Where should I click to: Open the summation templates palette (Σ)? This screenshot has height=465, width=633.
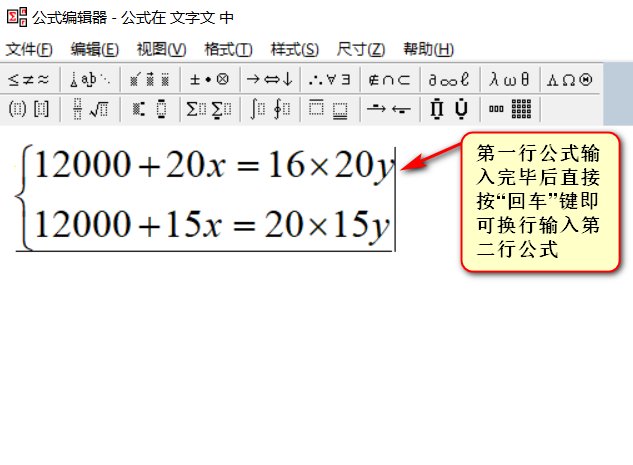click(210, 109)
